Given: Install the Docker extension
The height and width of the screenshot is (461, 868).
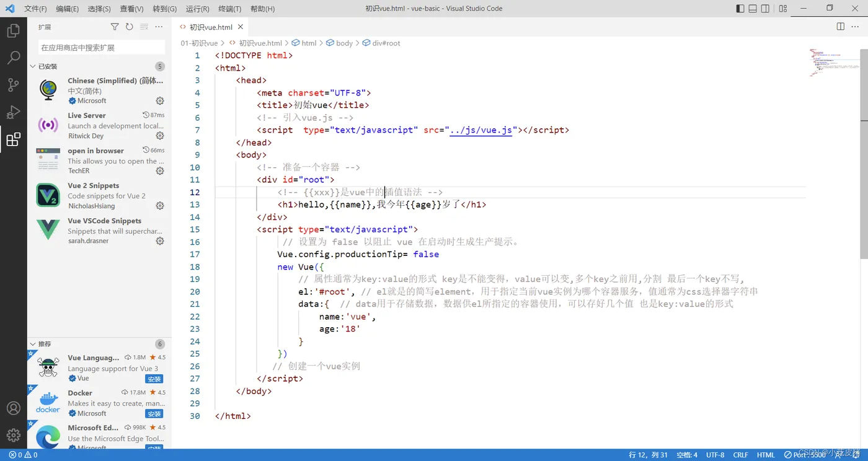Looking at the screenshot, I should (x=154, y=413).
